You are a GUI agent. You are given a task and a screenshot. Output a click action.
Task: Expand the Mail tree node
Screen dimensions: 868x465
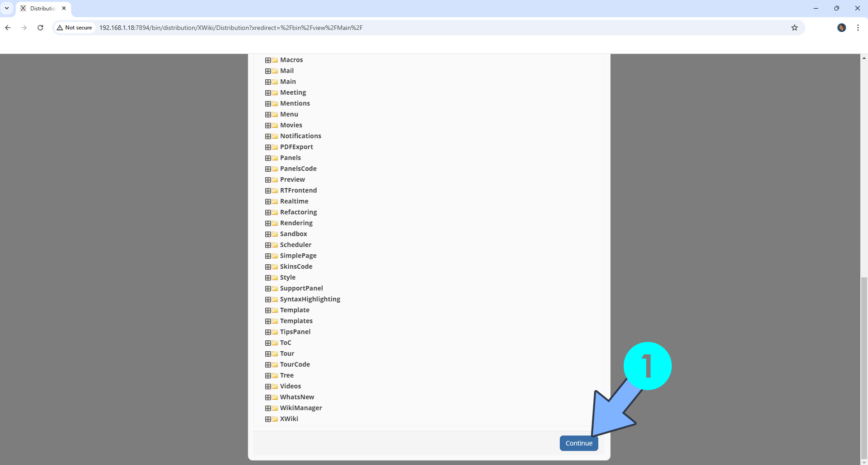pyautogui.click(x=268, y=71)
